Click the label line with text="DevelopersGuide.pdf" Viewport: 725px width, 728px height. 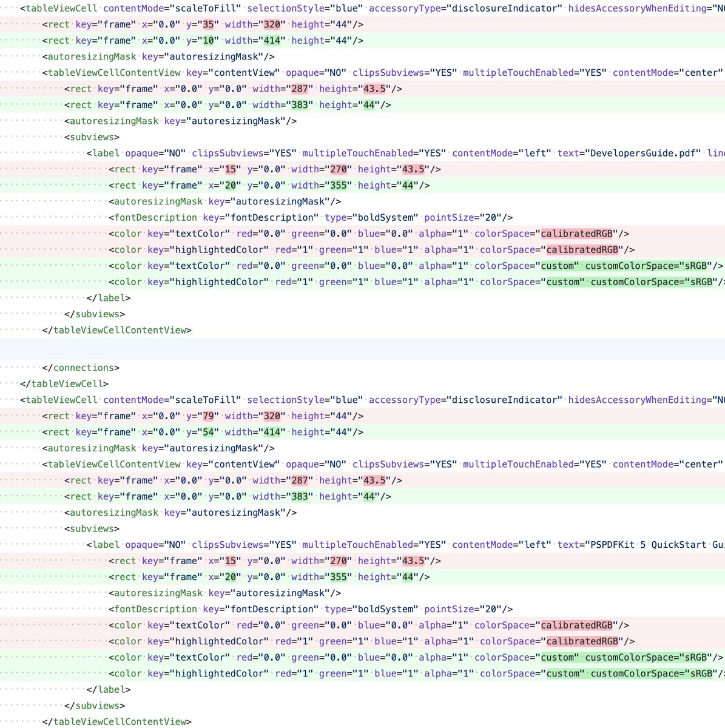coord(362,153)
